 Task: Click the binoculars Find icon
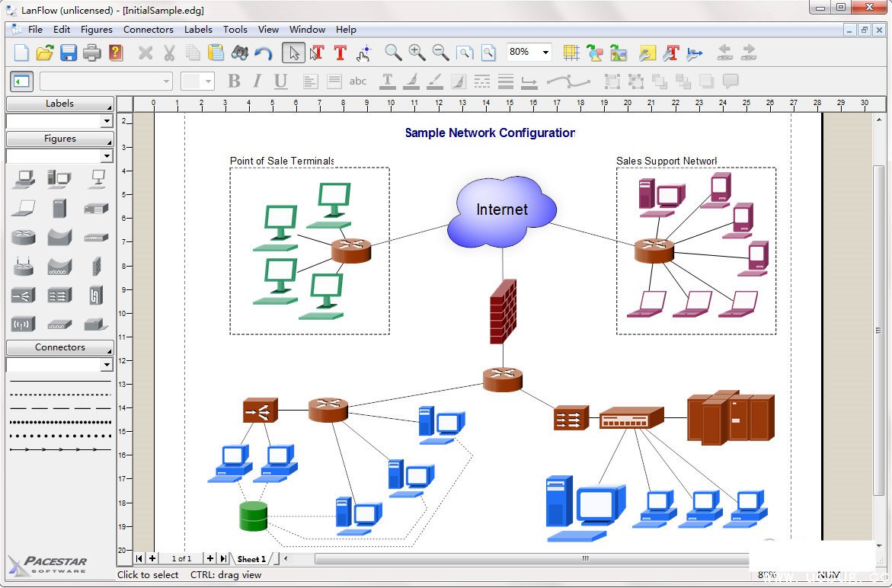240,53
